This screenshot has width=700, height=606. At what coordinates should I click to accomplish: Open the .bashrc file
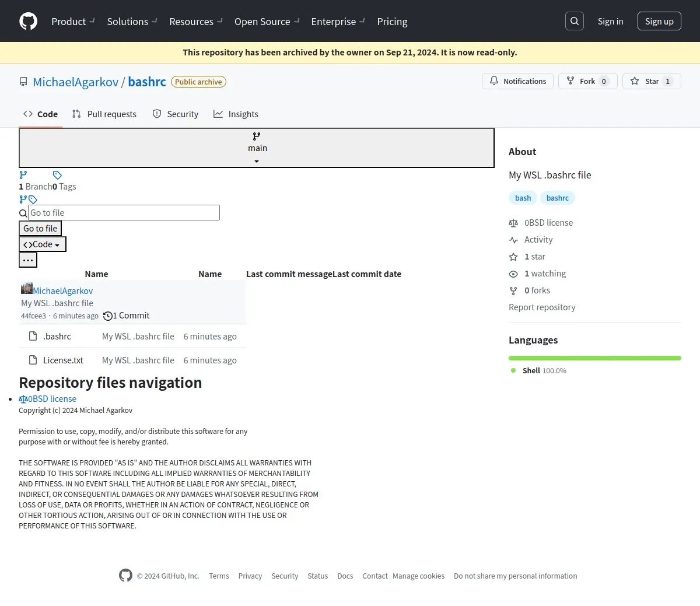[x=57, y=337]
